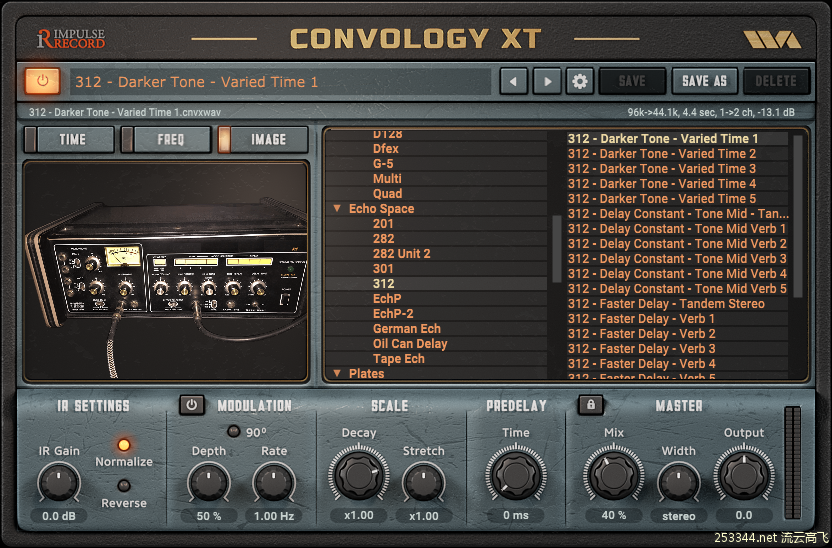Select the Multi folder
832x548 pixels.
coord(387,179)
